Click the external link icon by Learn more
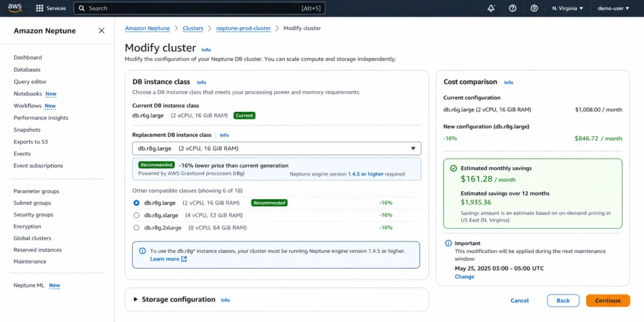Viewport: 644px width, 322px height. (x=184, y=259)
